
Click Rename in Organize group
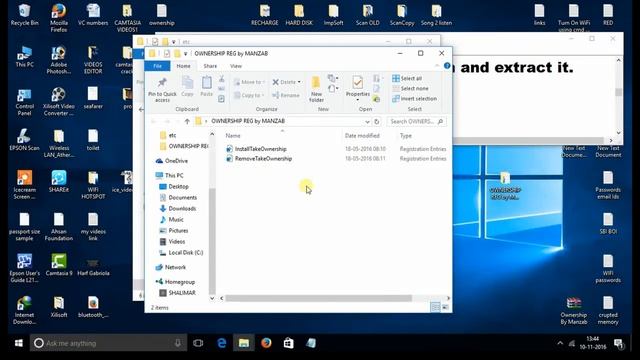click(x=286, y=95)
